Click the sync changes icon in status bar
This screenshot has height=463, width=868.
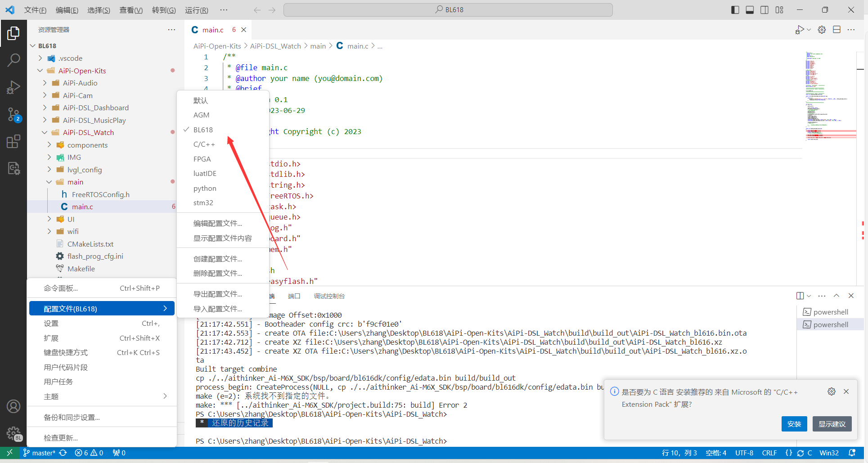(x=63, y=453)
